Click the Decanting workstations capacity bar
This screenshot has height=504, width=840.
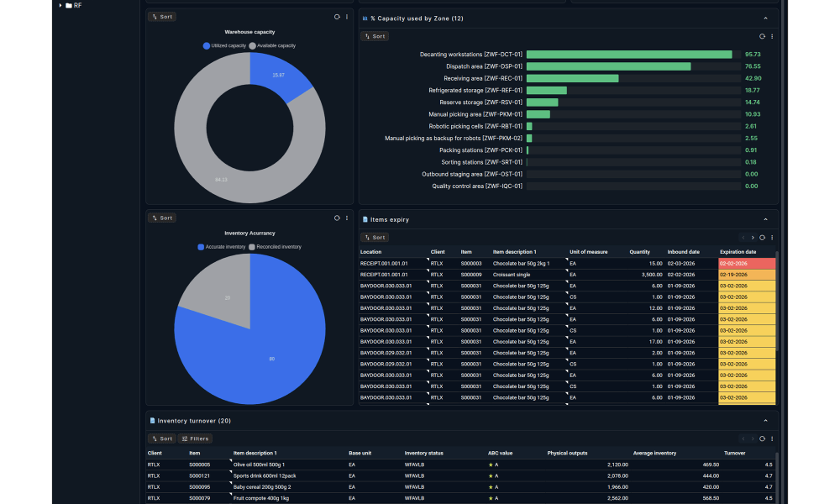[x=629, y=55]
